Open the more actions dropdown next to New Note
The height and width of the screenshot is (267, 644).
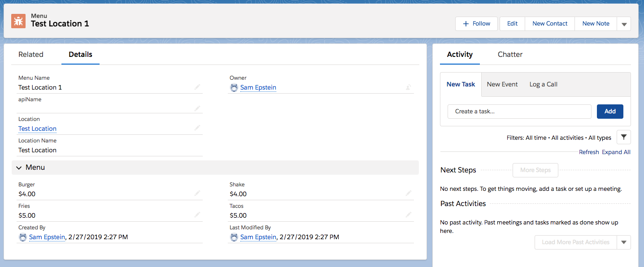pos(624,24)
